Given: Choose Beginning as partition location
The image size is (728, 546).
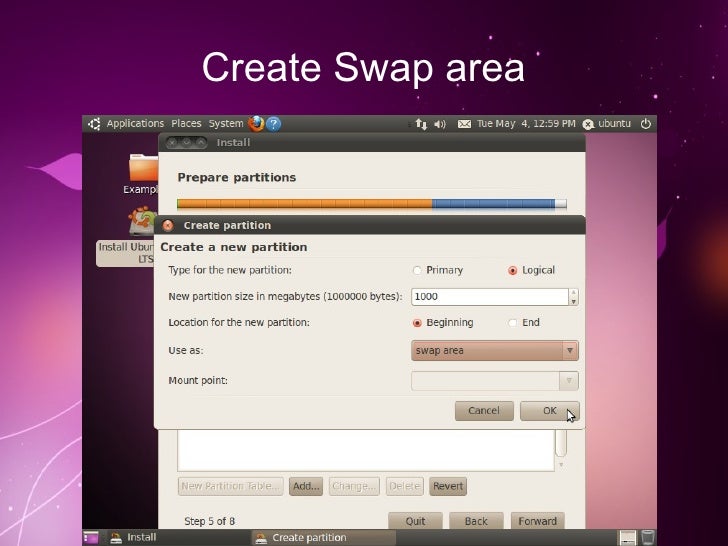Looking at the screenshot, I should point(443,323).
